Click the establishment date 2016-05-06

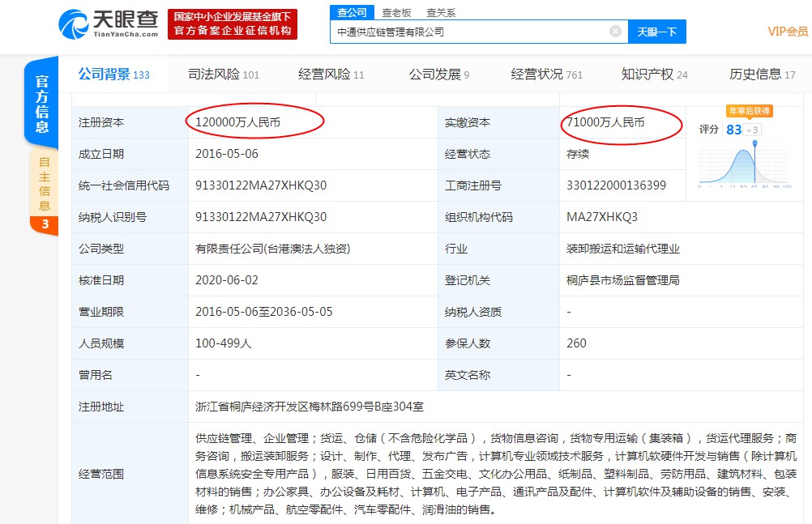pos(226,154)
